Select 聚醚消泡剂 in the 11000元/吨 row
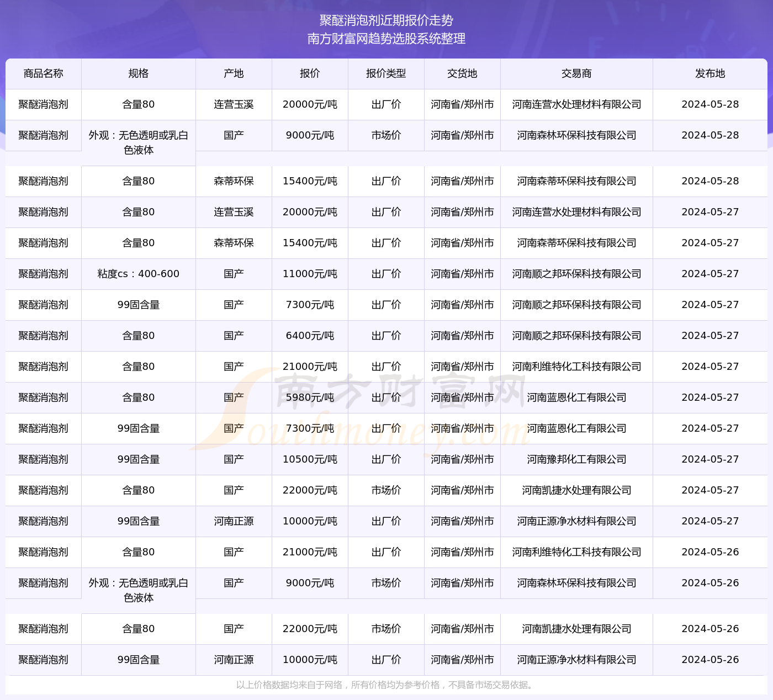Screen dimensions: 773x700 [x=43, y=274]
